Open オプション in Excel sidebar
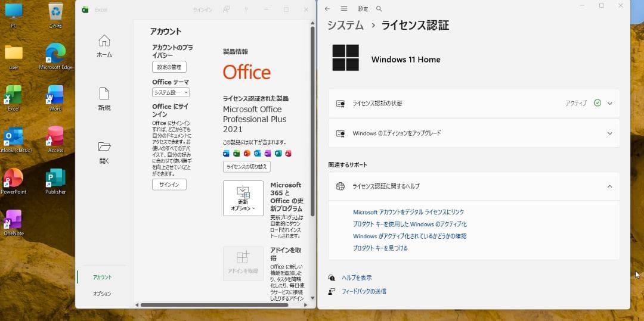This screenshot has height=321, width=644. tap(103, 294)
